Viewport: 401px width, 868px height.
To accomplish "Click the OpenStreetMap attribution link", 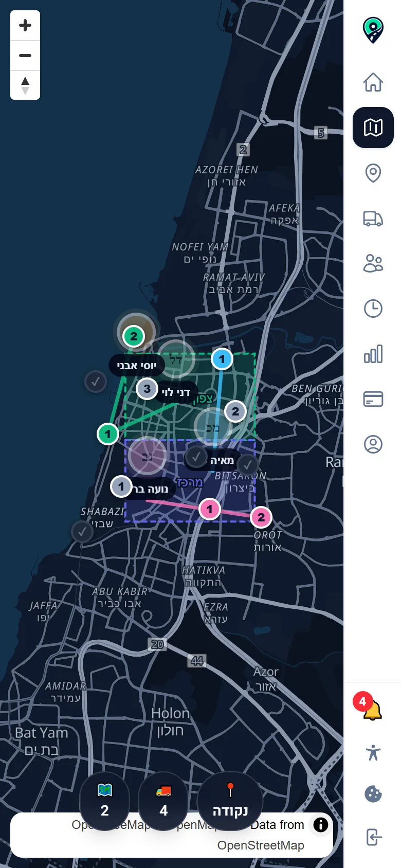I will click(261, 845).
